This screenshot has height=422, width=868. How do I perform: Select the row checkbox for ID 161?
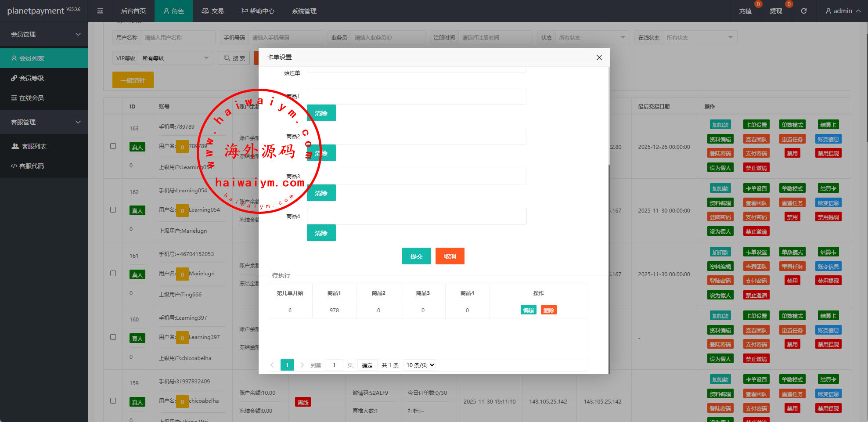click(x=113, y=274)
